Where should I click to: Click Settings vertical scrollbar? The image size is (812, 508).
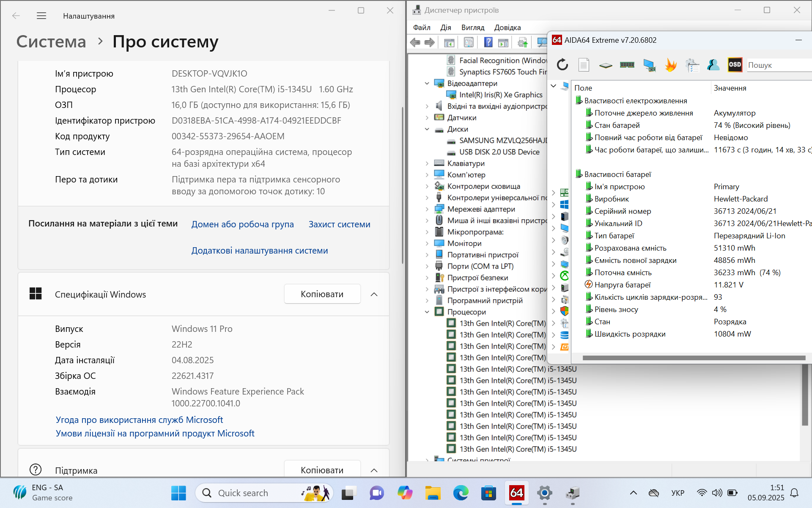click(402, 185)
